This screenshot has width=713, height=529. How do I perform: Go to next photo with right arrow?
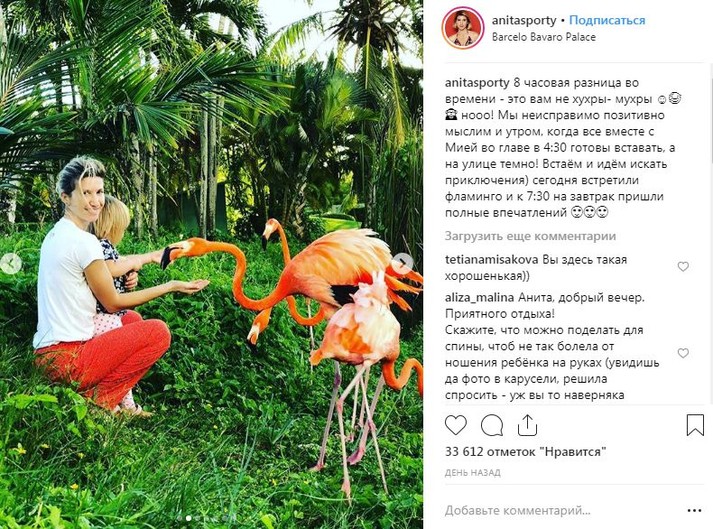coord(403,263)
